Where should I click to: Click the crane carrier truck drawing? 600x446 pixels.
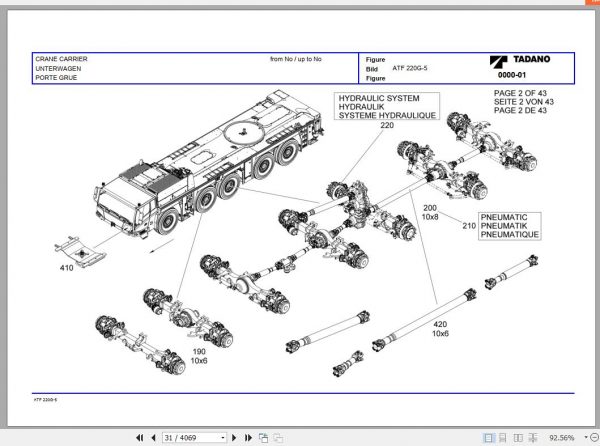pos(209,163)
